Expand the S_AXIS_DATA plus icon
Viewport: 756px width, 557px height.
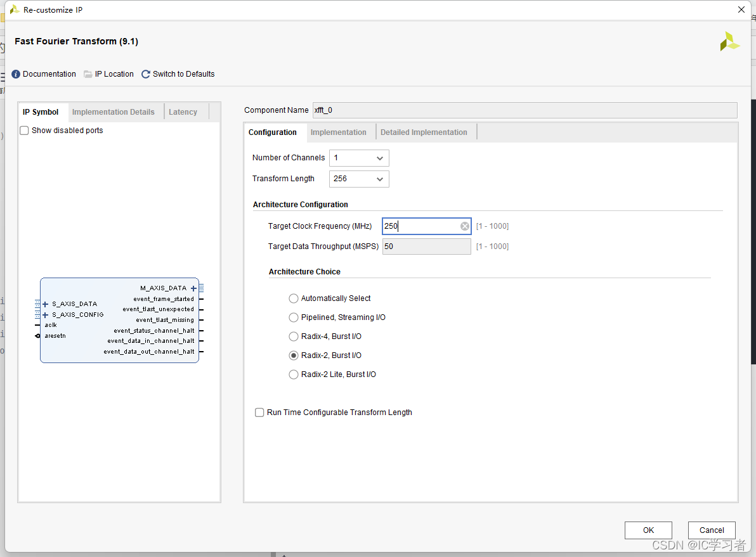tap(45, 304)
